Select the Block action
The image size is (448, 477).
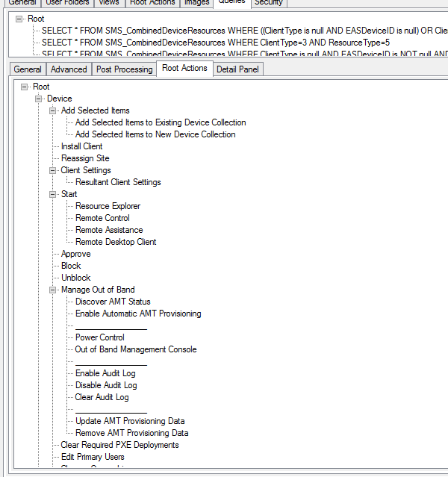pos(71,266)
